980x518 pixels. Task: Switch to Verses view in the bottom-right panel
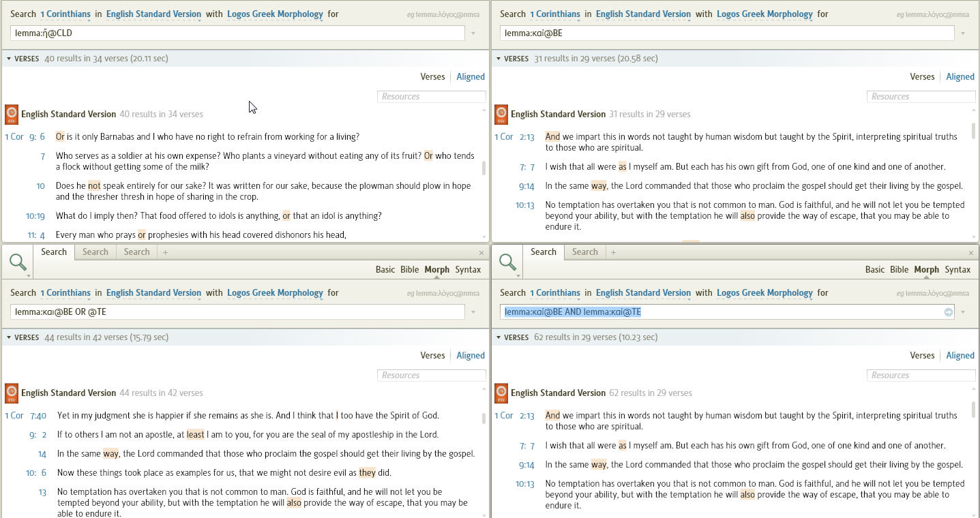point(922,356)
